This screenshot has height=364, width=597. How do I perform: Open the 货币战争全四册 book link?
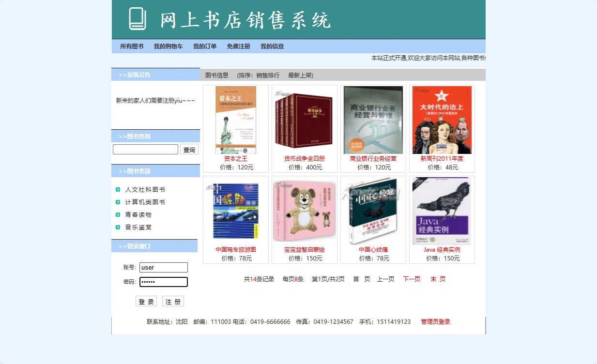(x=304, y=159)
